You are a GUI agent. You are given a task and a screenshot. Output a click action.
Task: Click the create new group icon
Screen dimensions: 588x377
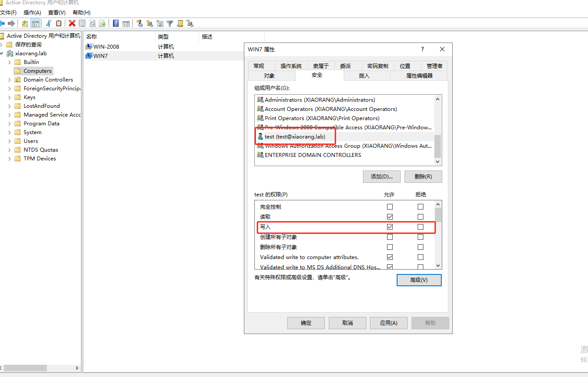tap(150, 23)
